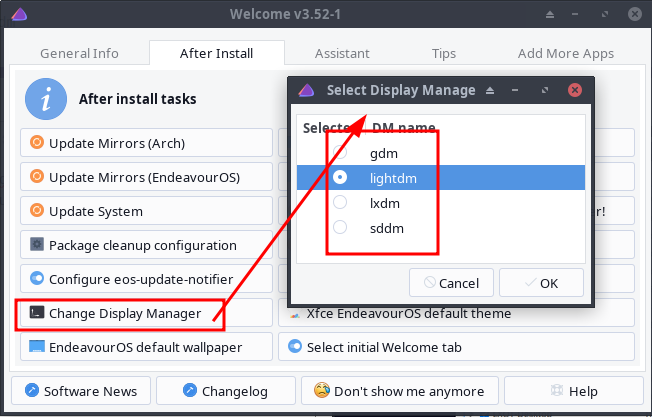Image resolution: width=652 pixels, height=417 pixels.
Task: Click Update Mirrors (Arch) button
Action: [146, 143]
